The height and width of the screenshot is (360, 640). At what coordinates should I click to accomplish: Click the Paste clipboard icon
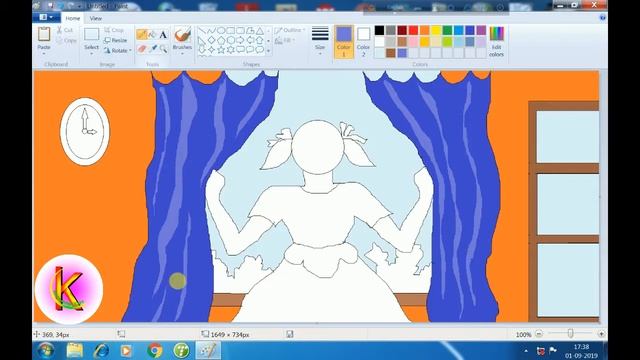(44, 34)
